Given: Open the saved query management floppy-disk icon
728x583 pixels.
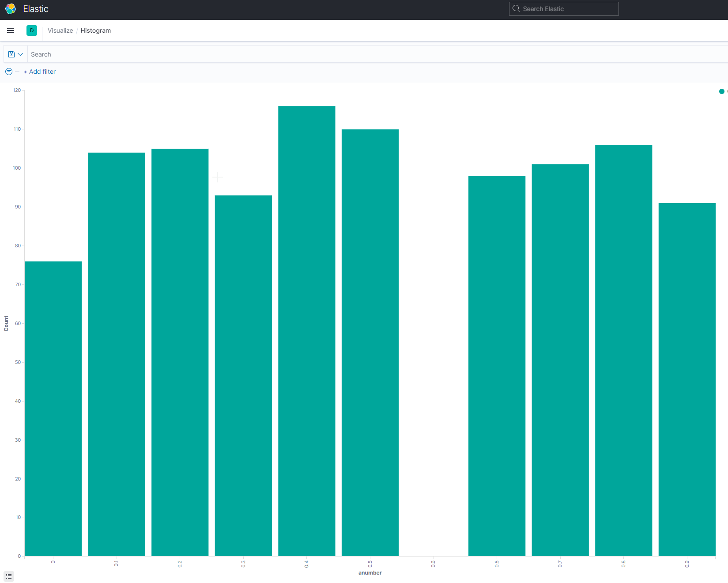Looking at the screenshot, I should [x=11, y=54].
